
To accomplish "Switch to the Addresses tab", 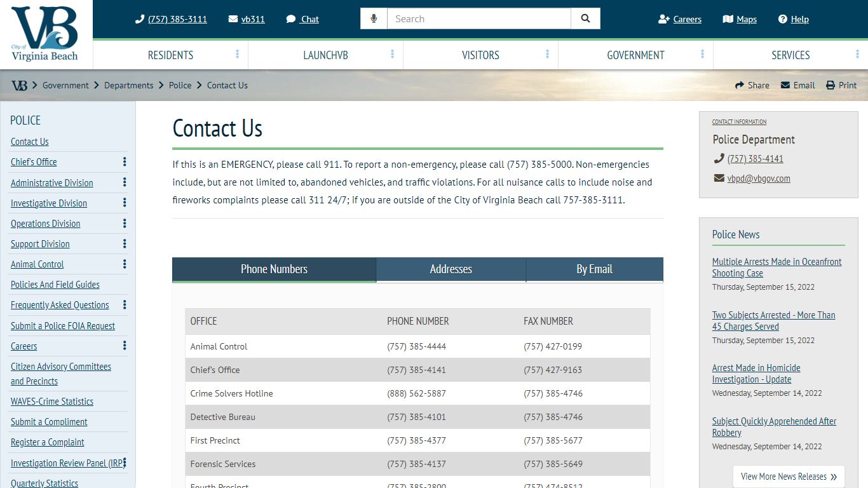I will click(x=451, y=269).
